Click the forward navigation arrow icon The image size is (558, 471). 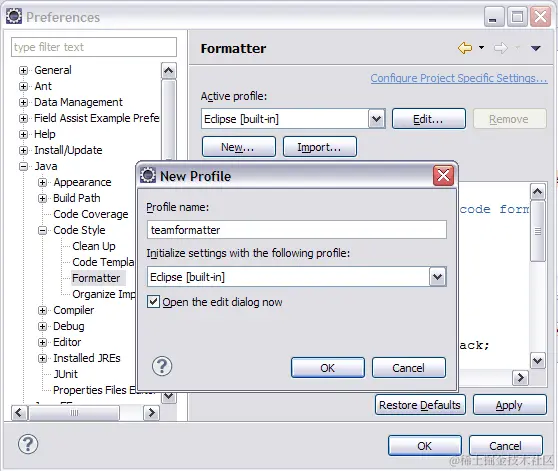[x=501, y=48]
